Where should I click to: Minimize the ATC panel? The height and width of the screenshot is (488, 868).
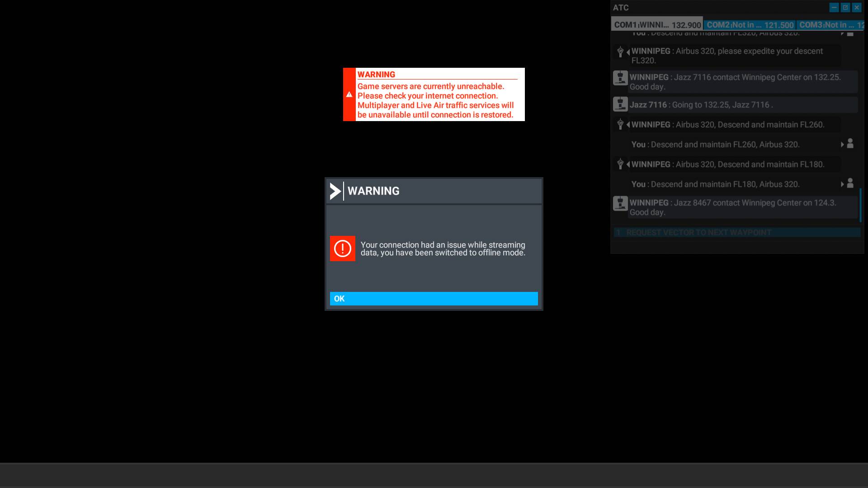click(x=834, y=8)
